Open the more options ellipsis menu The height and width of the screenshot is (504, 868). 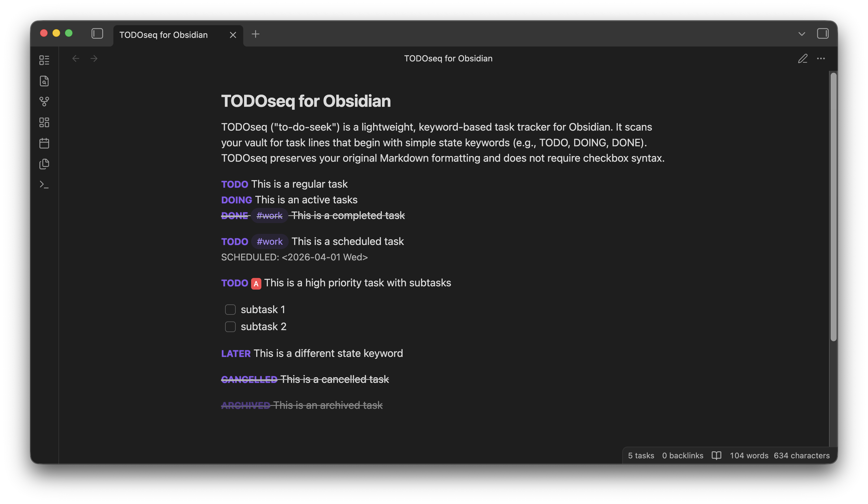(x=821, y=59)
